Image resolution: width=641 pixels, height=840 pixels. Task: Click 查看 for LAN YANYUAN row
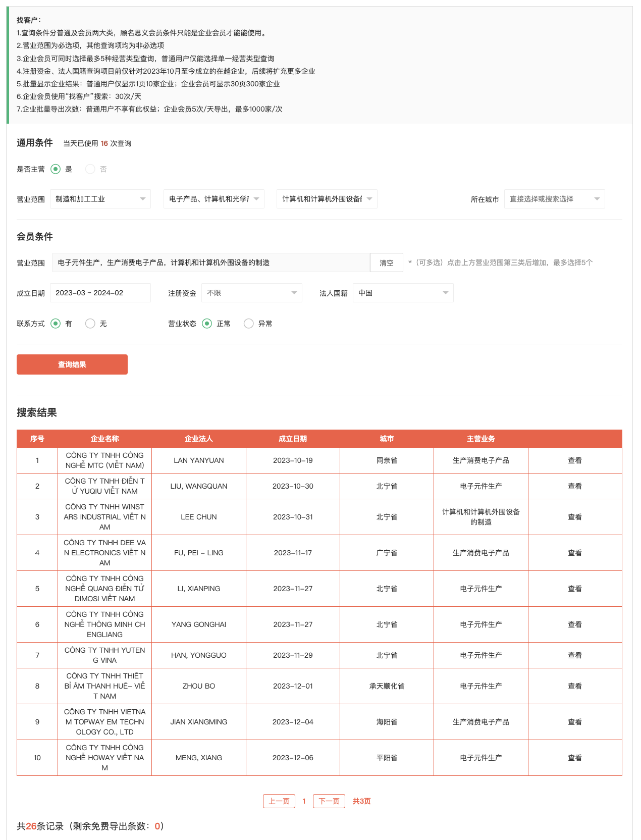(x=575, y=460)
